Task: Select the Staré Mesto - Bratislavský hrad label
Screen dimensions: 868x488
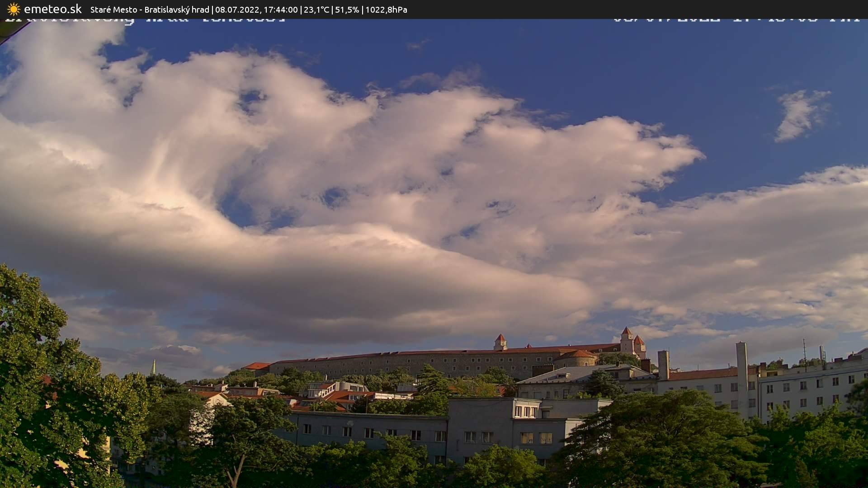Action: tap(149, 9)
